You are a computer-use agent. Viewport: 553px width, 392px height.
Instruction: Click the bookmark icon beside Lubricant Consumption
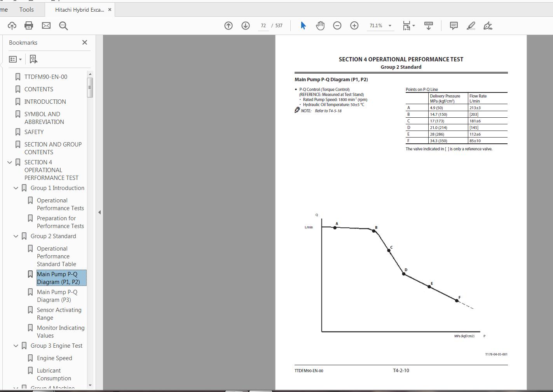click(x=30, y=371)
